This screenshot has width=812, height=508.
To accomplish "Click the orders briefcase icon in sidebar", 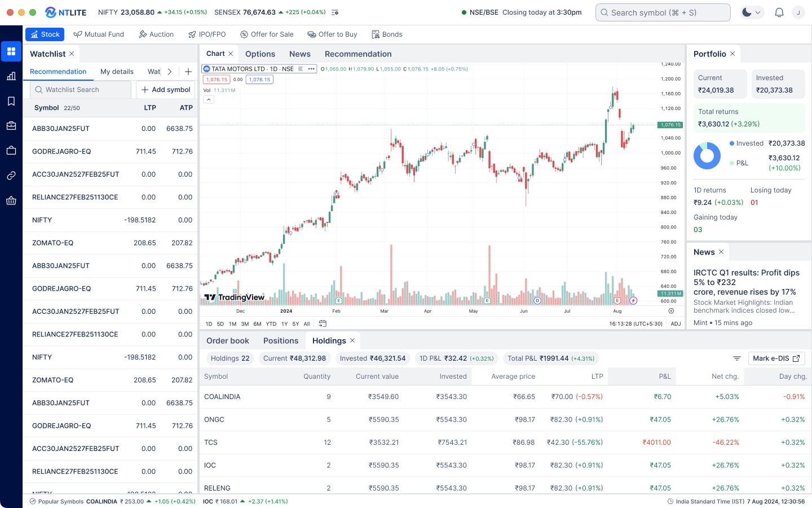I will coord(11,126).
